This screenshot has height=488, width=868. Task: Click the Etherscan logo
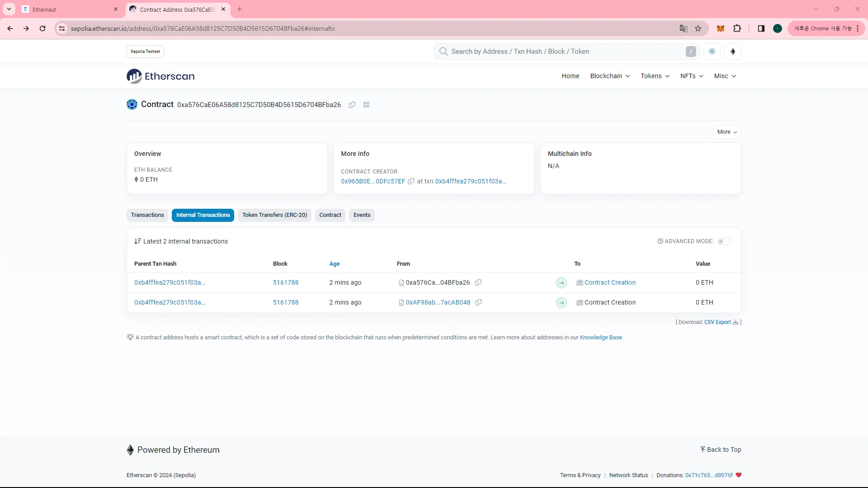pyautogui.click(x=160, y=76)
